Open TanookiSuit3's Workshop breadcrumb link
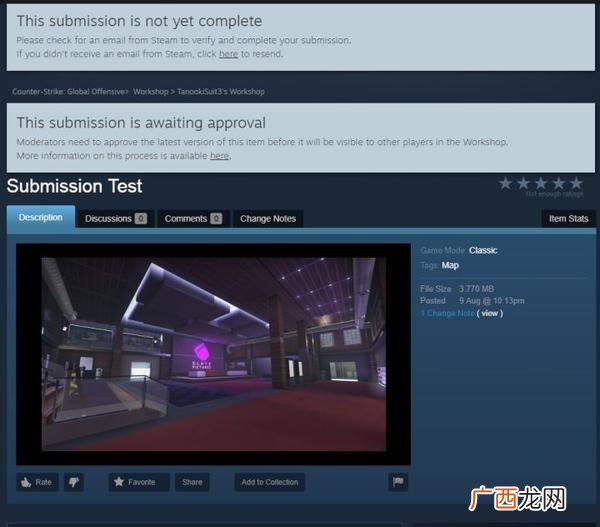This screenshot has height=527, width=600. click(x=221, y=91)
